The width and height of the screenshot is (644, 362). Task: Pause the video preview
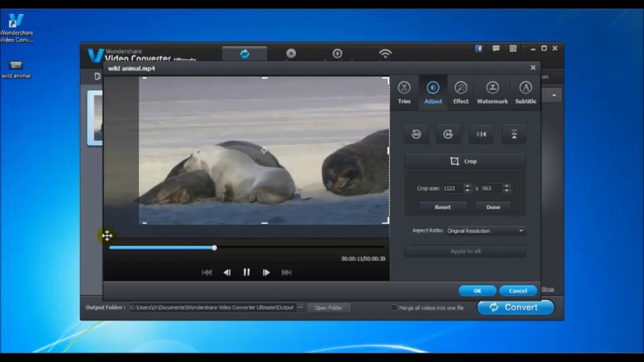[x=247, y=273]
